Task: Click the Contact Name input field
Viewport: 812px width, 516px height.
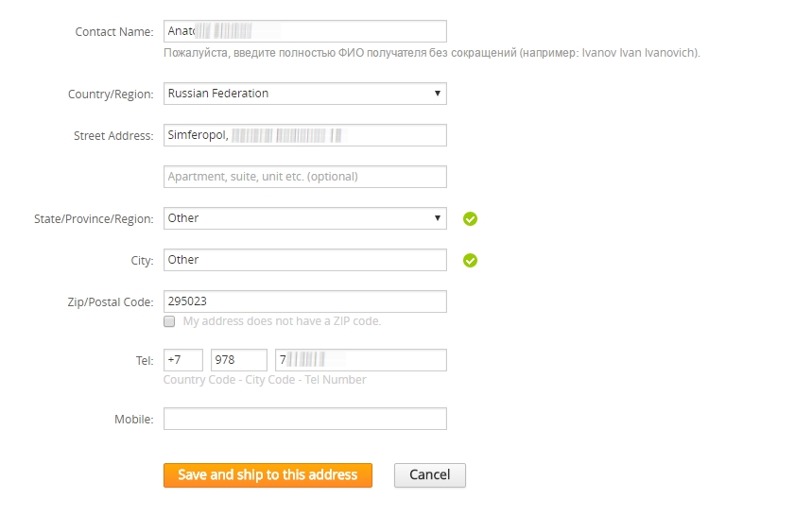Action: (304, 31)
